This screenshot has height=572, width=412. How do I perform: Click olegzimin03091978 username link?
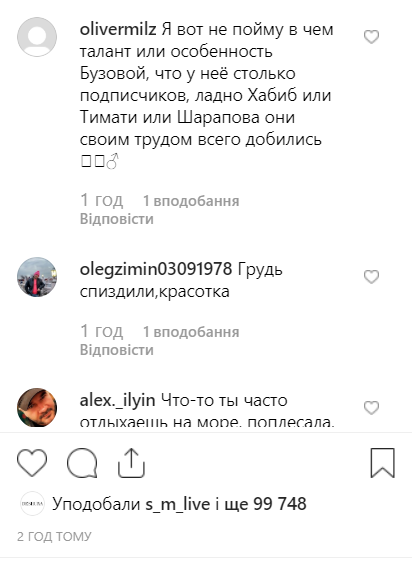(156, 269)
